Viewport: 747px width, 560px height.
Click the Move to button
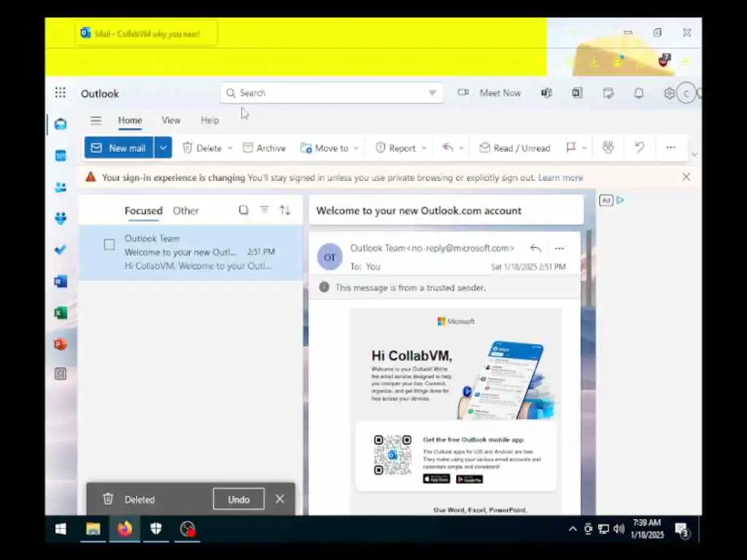tap(325, 148)
